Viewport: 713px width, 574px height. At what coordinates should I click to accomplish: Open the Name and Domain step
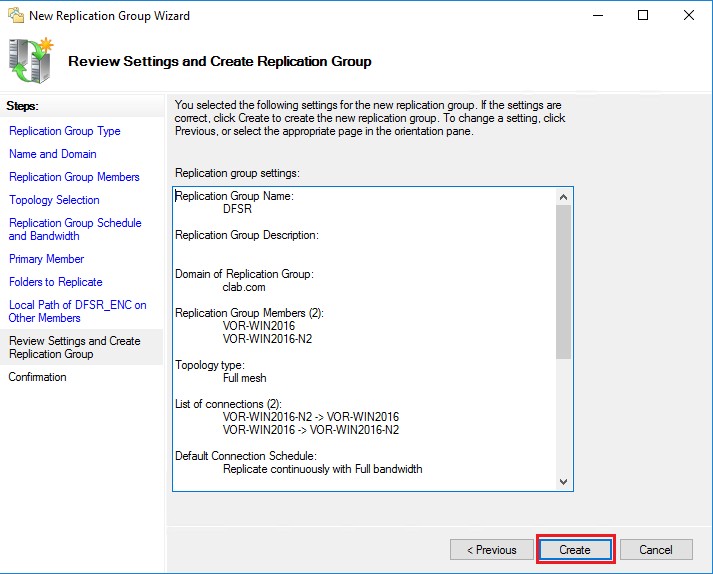point(53,154)
